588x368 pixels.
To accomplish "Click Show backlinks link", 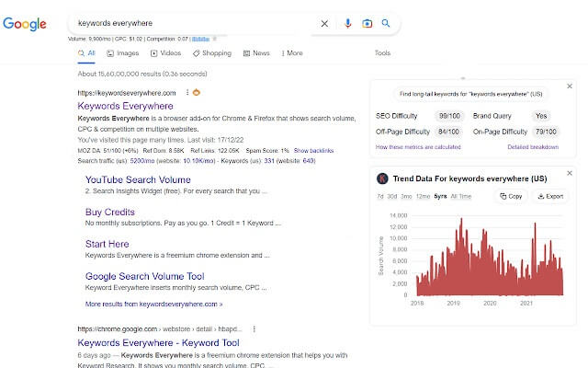I will [x=313, y=151].
